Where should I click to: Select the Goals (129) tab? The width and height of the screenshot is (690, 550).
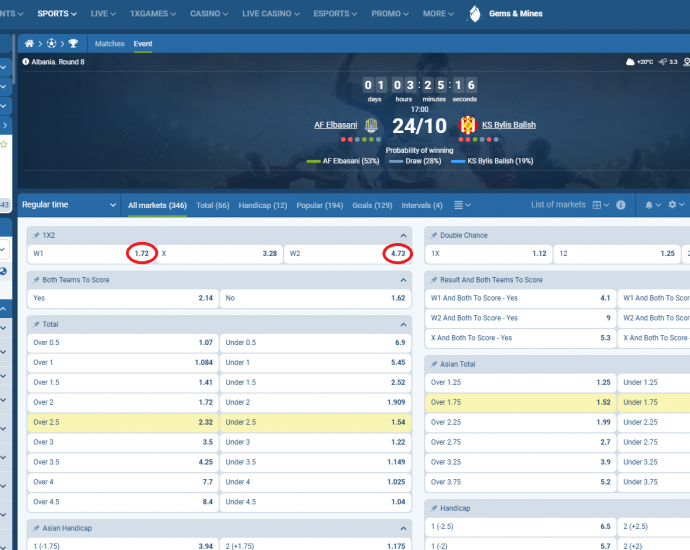372,205
